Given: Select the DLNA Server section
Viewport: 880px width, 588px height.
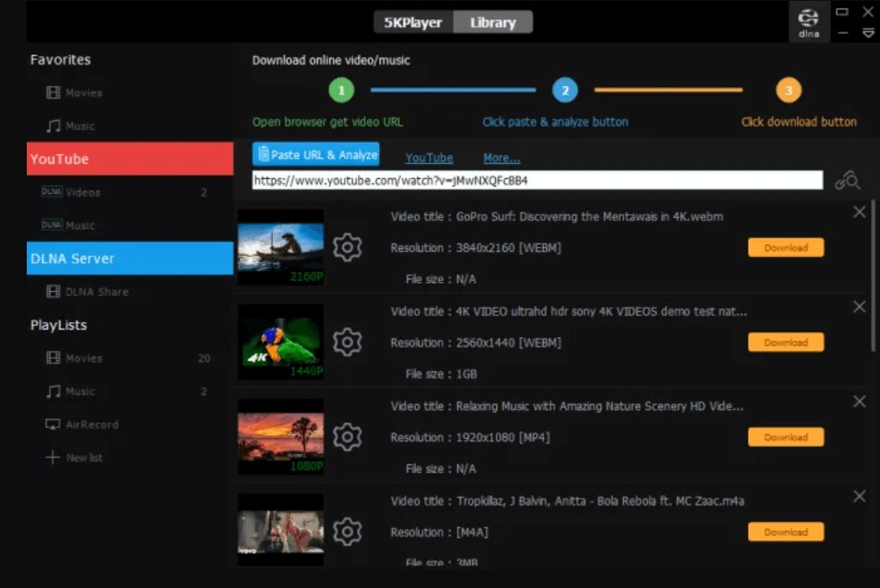Looking at the screenshot, I should (130, 258).
